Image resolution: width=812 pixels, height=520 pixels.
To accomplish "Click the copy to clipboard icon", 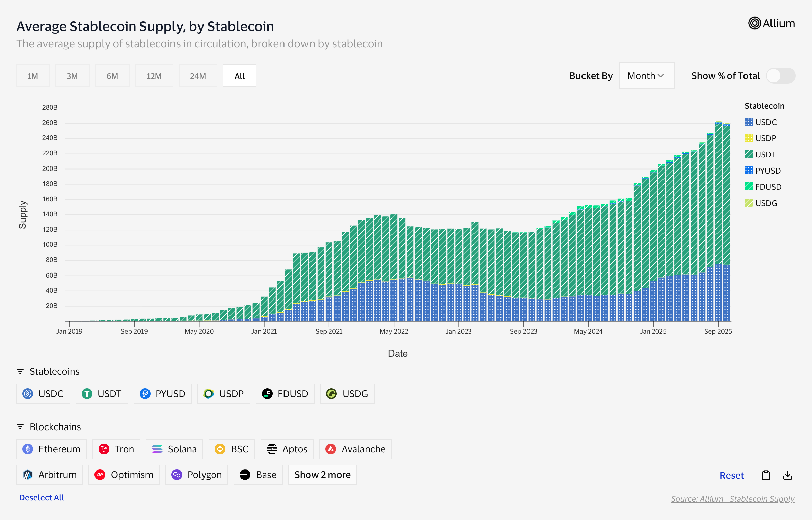I will tap(766, 475).
